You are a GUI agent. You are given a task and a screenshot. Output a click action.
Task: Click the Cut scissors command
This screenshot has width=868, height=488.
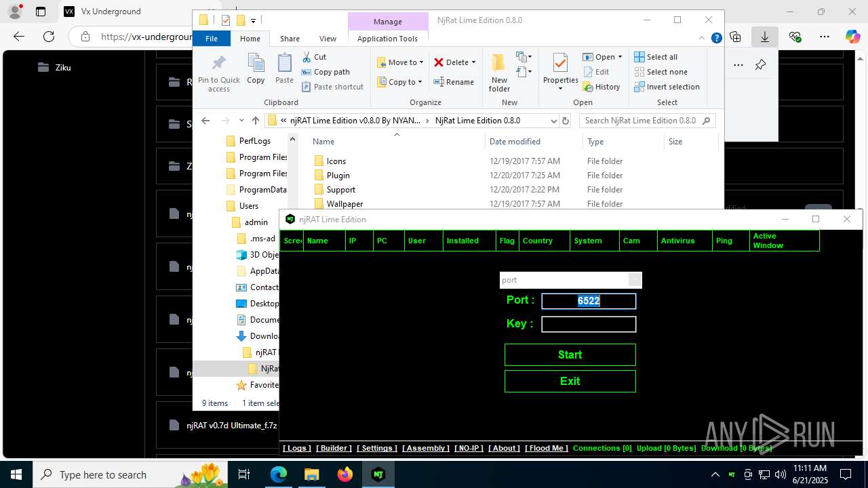pyautogui.click(x=314, y=57)
